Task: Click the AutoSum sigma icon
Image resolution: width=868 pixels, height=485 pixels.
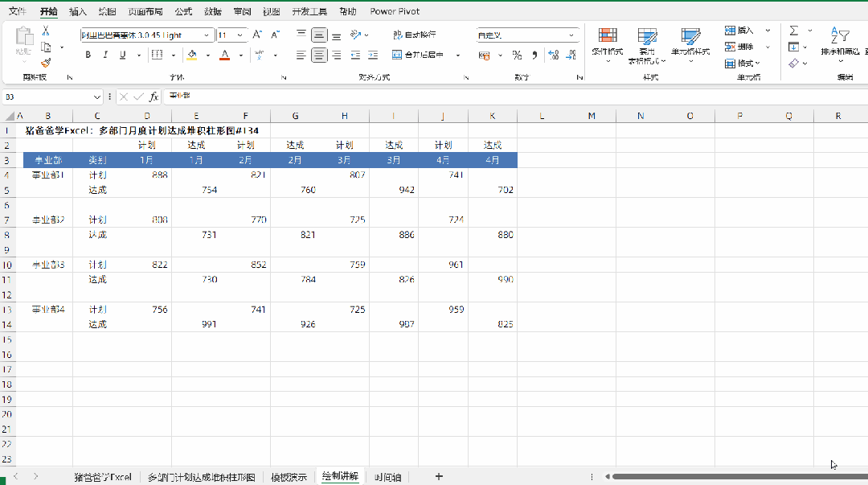Action: pyautogui.click(x=794, y=31)
